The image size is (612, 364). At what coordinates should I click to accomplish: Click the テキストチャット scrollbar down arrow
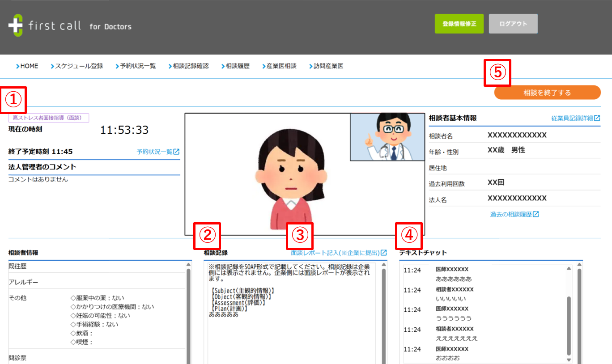[x=569, y=360]
